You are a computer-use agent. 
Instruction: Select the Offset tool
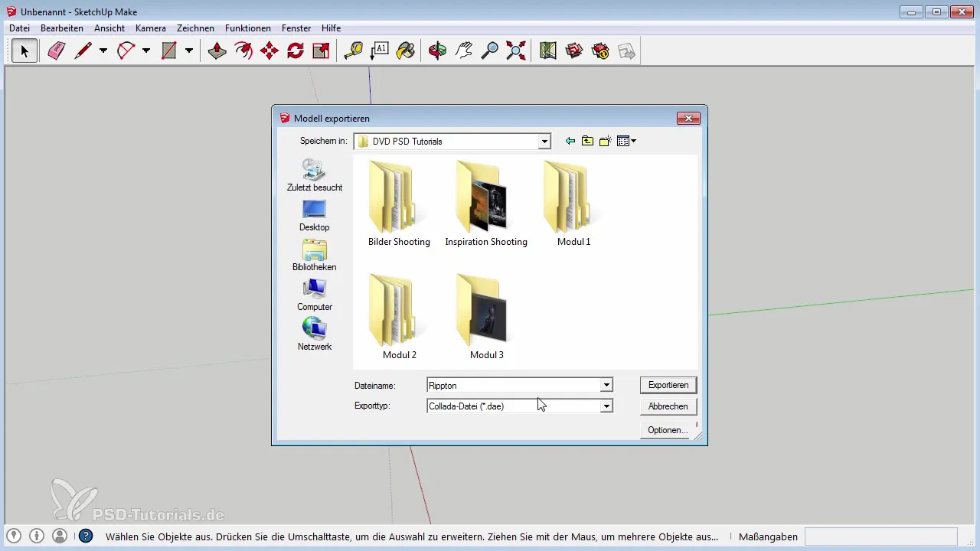pyautogui.click(x=243, y=51)
